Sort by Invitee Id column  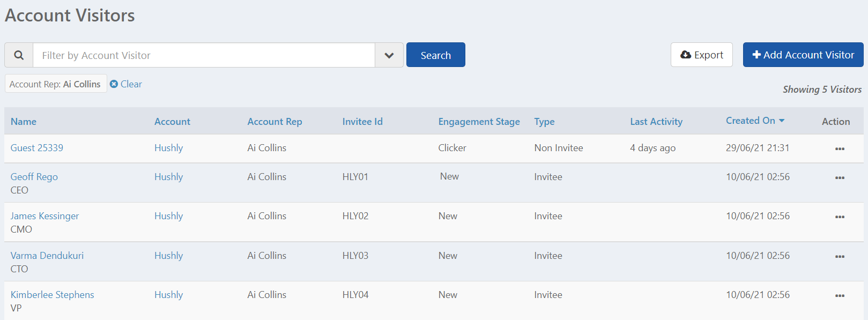[362, 122]
